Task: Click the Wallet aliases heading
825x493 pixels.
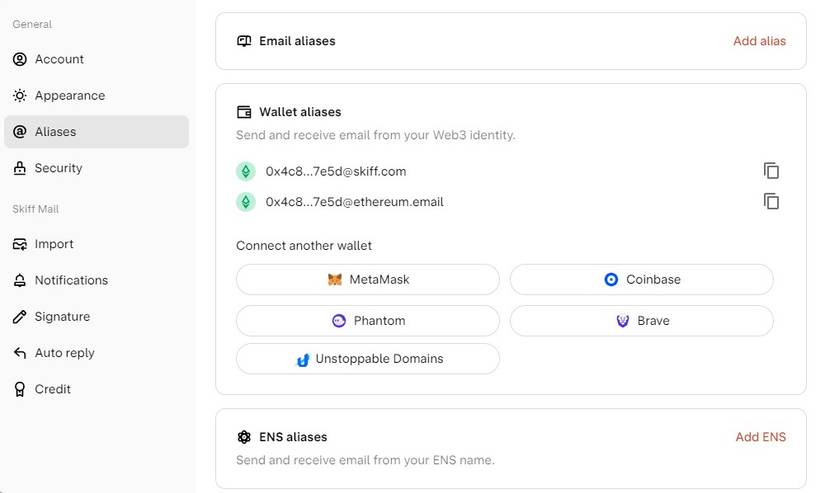Action: pyautogui.click(x=300, y=112)
